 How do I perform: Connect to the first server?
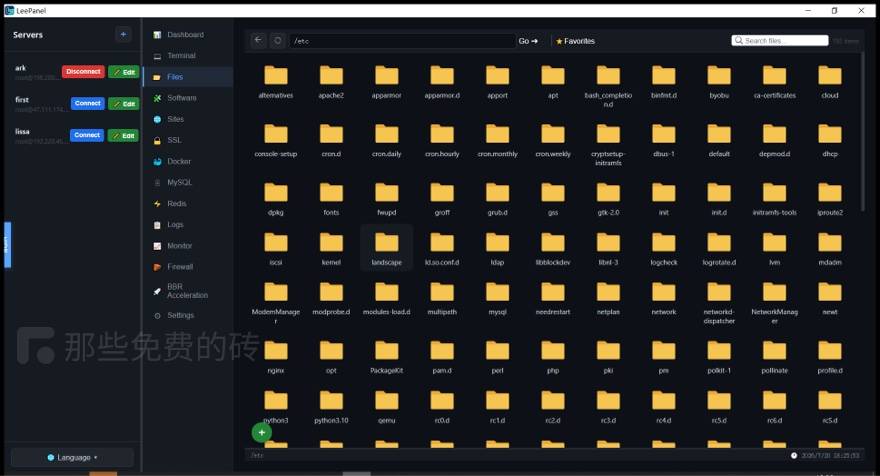point(88,103)
